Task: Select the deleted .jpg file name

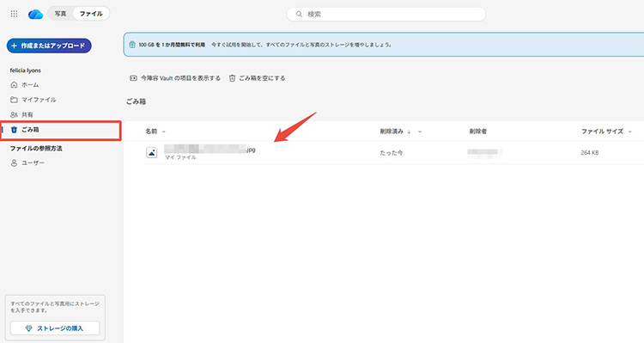Action: click(x=210, y=149)
